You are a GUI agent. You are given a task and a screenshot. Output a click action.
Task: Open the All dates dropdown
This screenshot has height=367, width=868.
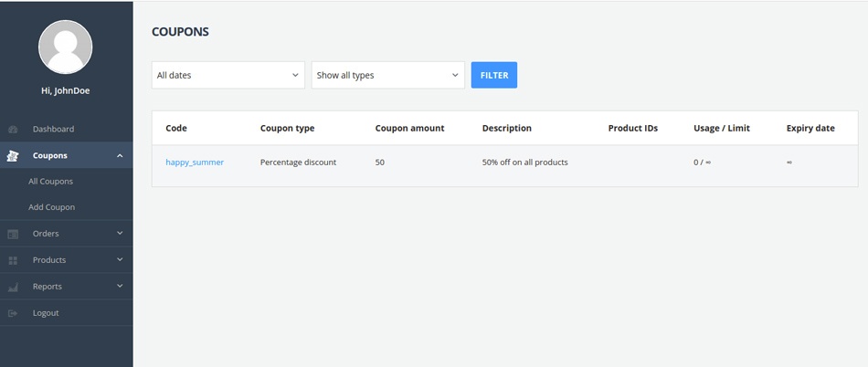pos(228,75)
